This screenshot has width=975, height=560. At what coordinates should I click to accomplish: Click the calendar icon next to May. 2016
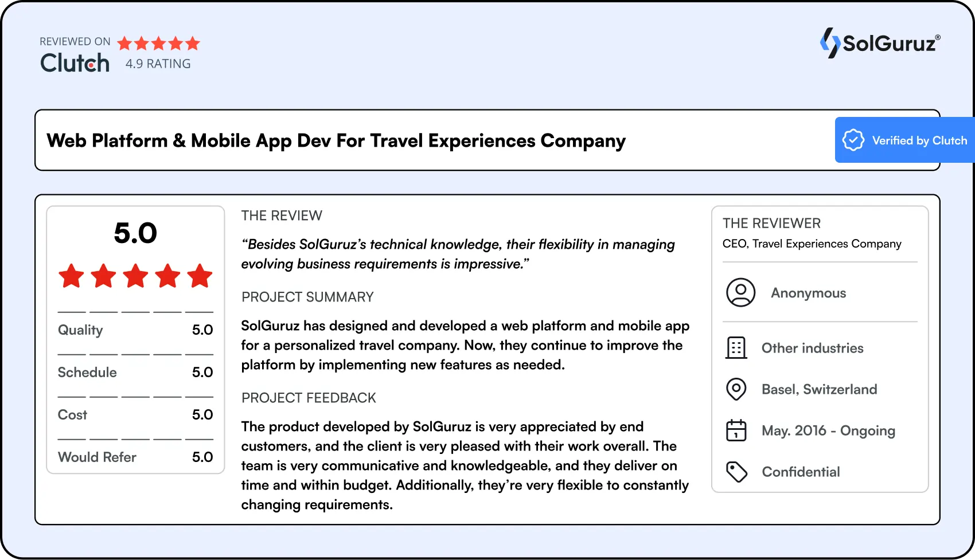point(736,430)
